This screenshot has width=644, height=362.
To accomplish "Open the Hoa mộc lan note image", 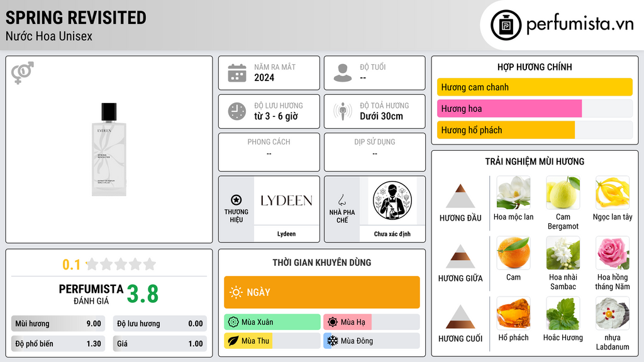I will coord(513,192).
